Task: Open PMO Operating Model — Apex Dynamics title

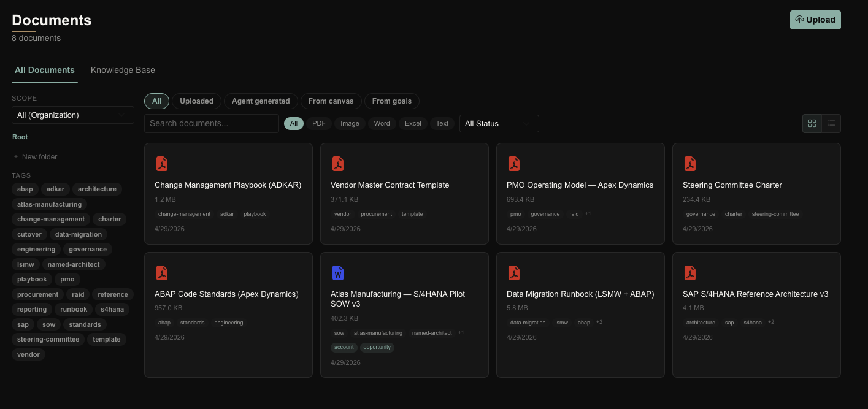Action: 580,185
